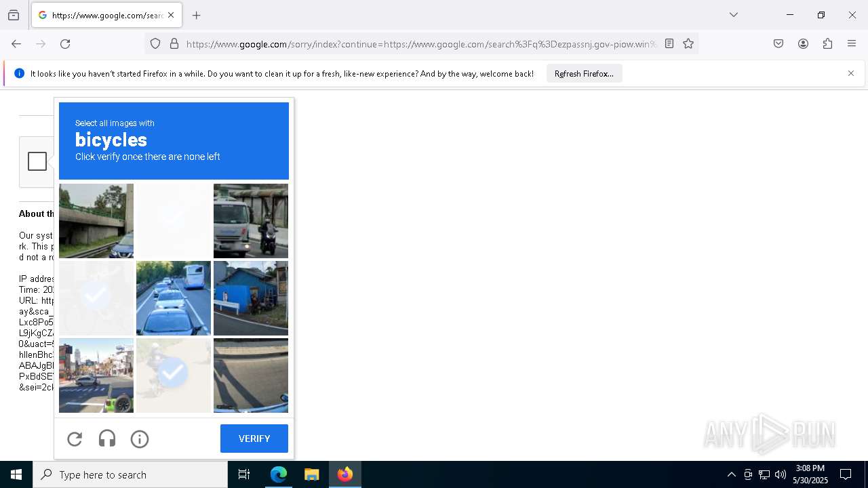Show hidden system tray icons
The height and width of the screenshot is (488, 868).
(x=731, y=474)
